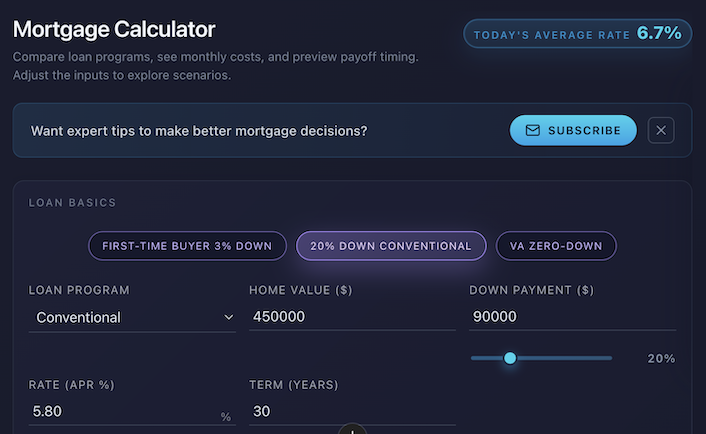
Task: Click the Loan Basics section label
Action: [72, 203]
